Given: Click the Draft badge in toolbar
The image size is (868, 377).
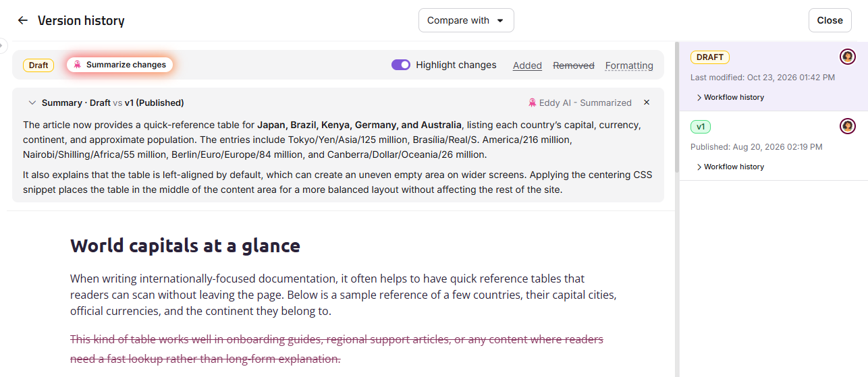Looking at the screenshot, I should coord(38,65).
